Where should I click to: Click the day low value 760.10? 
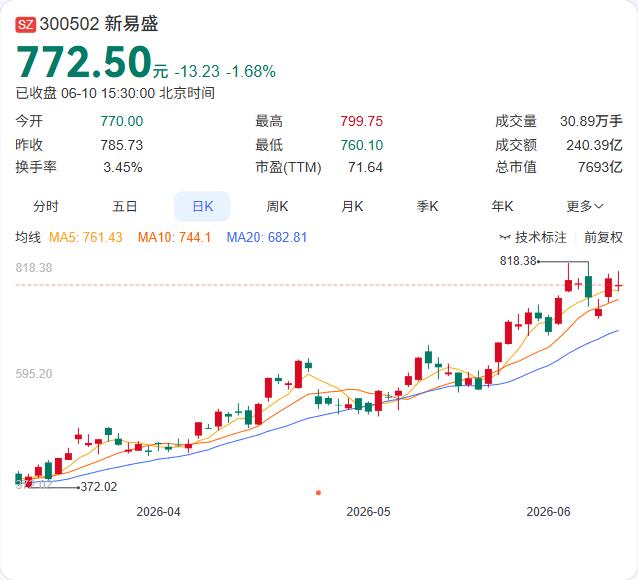pos(362,145)
